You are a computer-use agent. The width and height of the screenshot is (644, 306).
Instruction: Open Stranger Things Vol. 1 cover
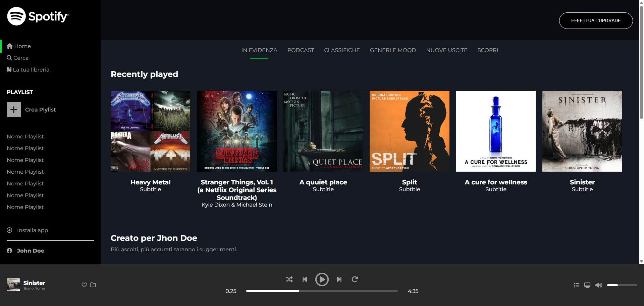coord(237,131)
